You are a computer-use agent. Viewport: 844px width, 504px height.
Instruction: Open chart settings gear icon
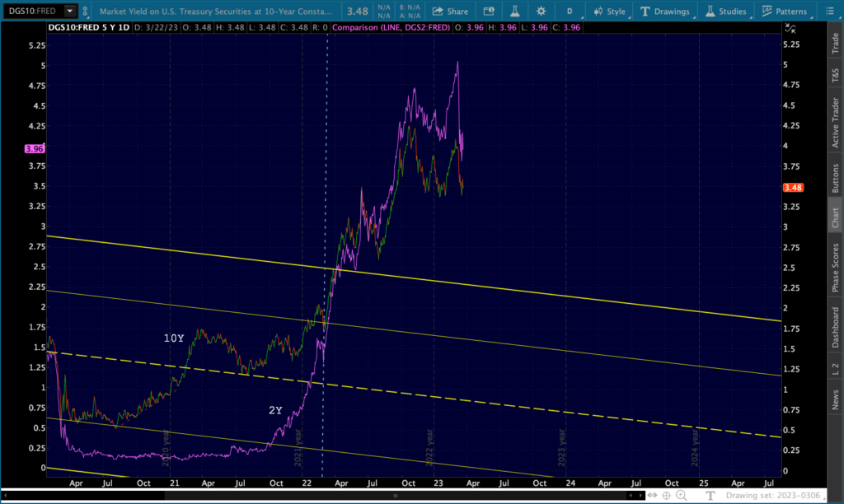pos(541,12)
